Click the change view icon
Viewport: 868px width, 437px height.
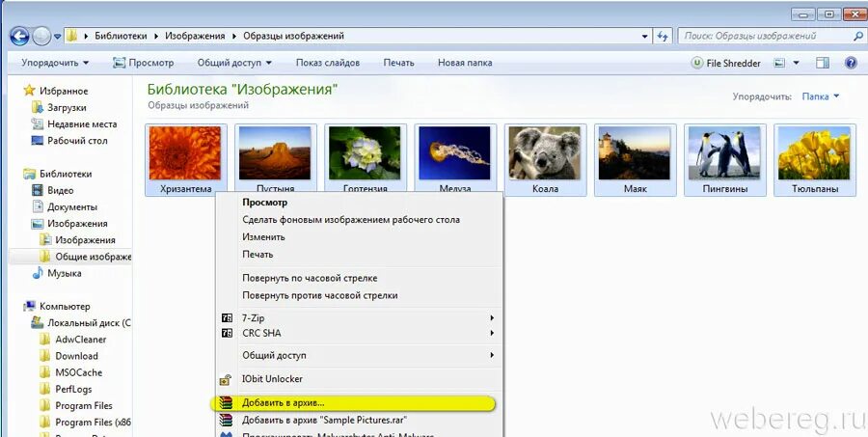[780, 63]
